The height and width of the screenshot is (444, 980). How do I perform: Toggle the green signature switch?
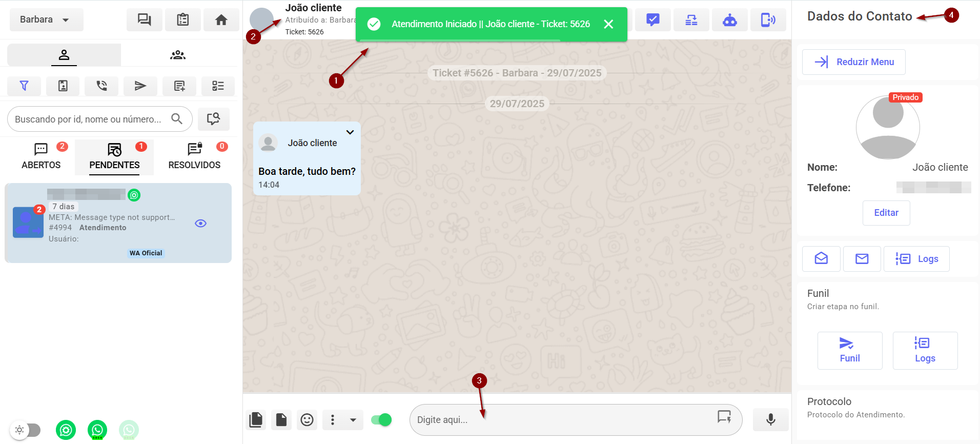381,420
